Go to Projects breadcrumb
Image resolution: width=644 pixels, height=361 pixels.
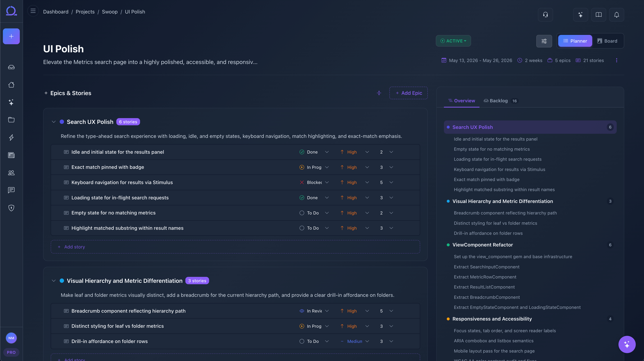coord(85,12)
